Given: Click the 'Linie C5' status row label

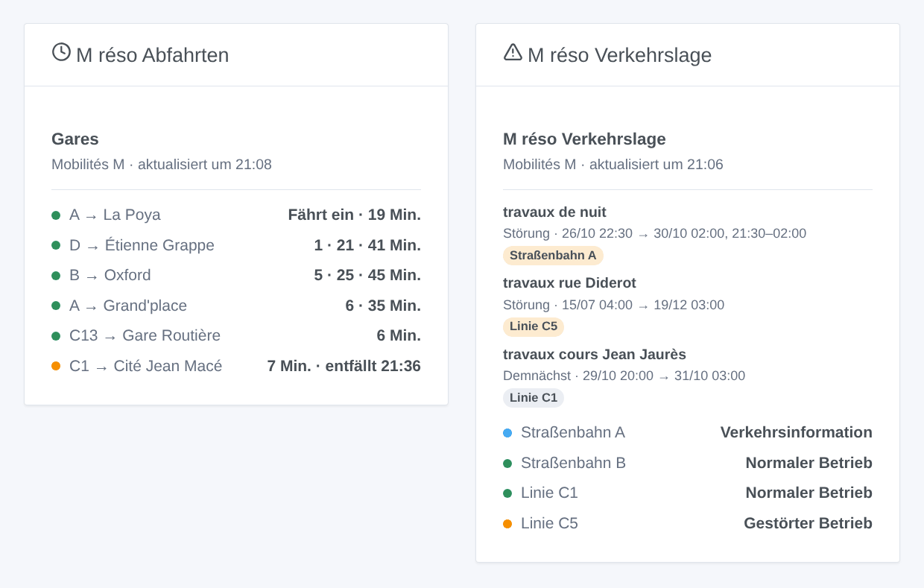Looking at the screenshot, I should pyautogui.click(x=549, y=524).
